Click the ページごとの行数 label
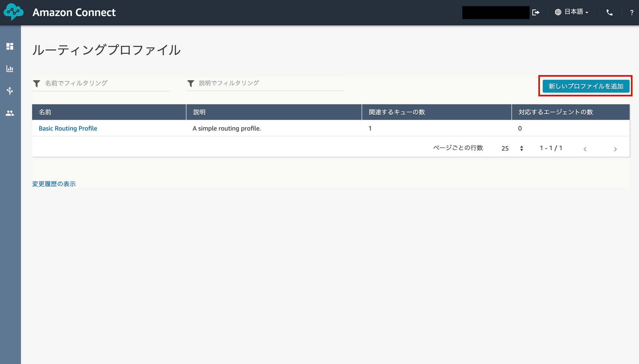 [458, 148]
